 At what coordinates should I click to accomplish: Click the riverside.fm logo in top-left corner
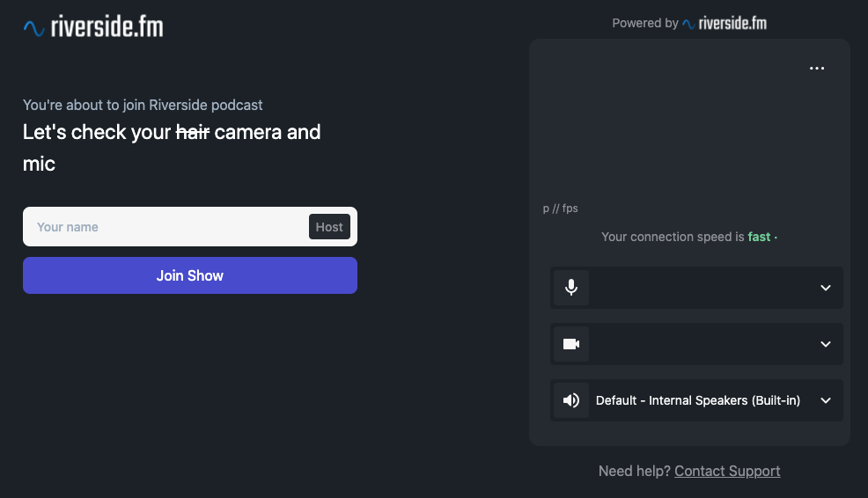(93, 27)
